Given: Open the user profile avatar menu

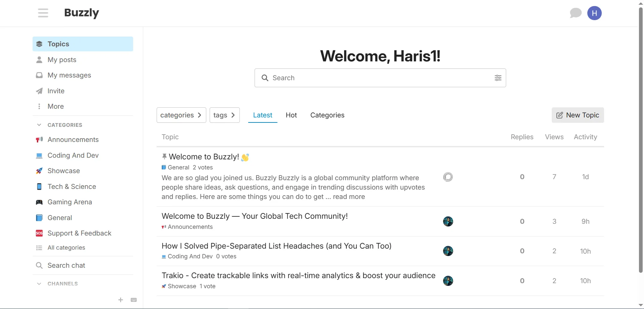Looking at the screenshot, I should 594,13.
